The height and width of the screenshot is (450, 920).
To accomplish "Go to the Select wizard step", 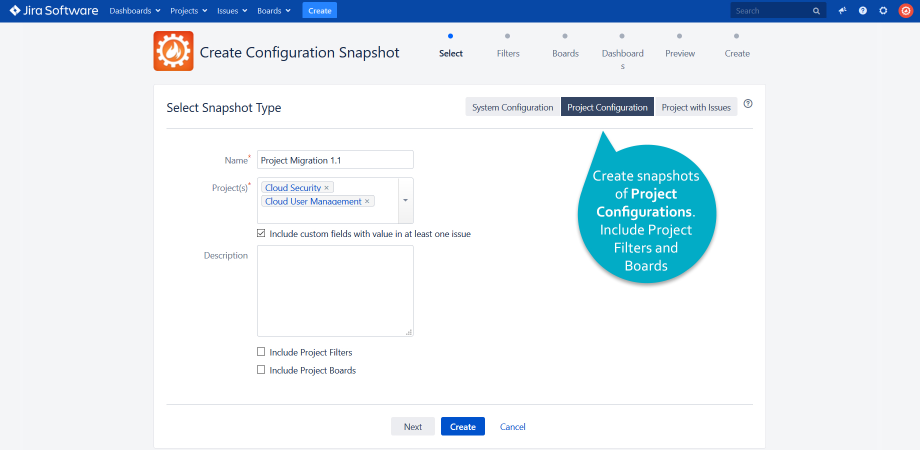I will click(x=451, y=47).
